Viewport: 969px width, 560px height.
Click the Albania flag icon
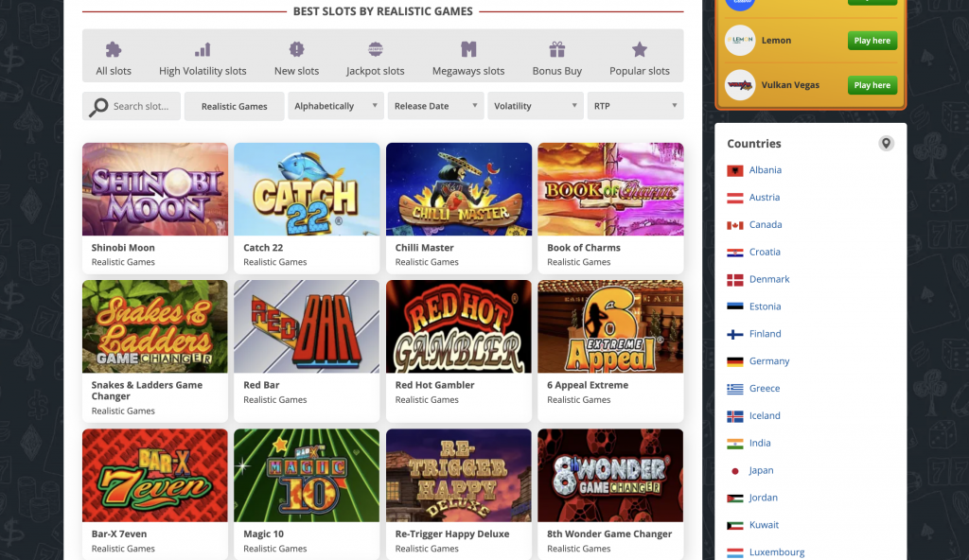734,170
